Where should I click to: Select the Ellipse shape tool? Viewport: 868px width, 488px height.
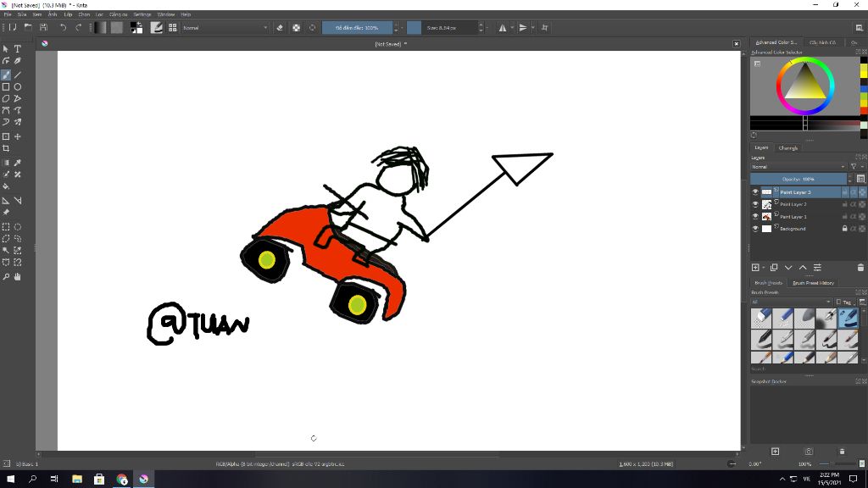click(18, 87)
